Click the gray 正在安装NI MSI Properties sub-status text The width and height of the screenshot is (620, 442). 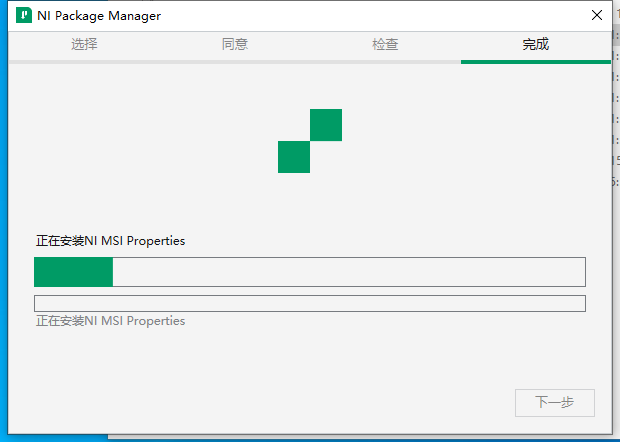[110, 321]
